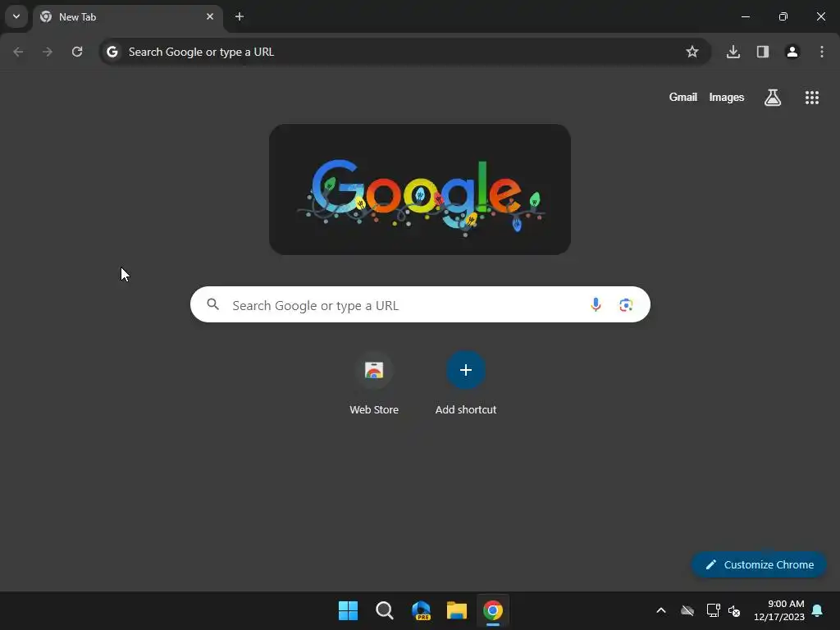Image resolution: width=840 pixels, height=630 pixels.
Task: Bookmark this tab with the star icon
Action: [692, 52]
